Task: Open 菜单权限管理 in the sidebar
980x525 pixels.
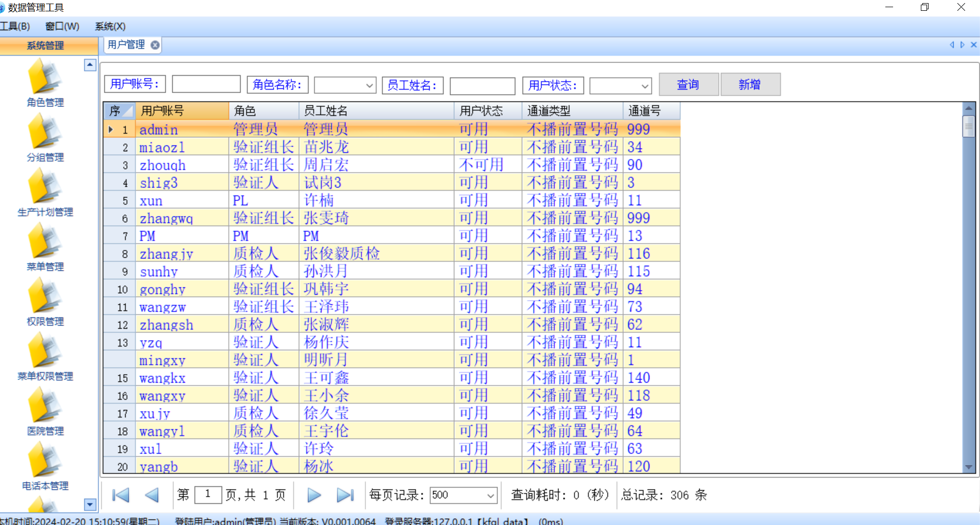Action: 45,357
